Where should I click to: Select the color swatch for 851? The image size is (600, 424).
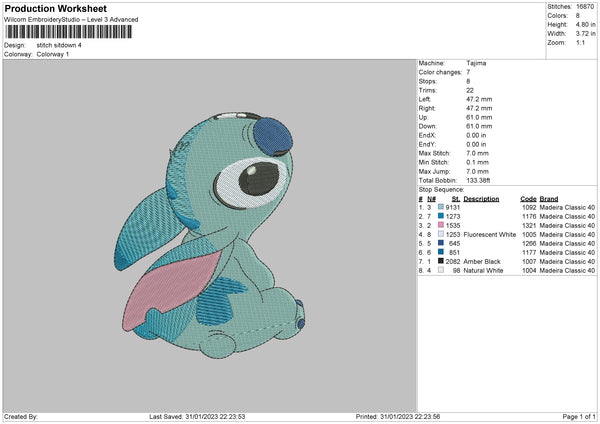[441, 252]
